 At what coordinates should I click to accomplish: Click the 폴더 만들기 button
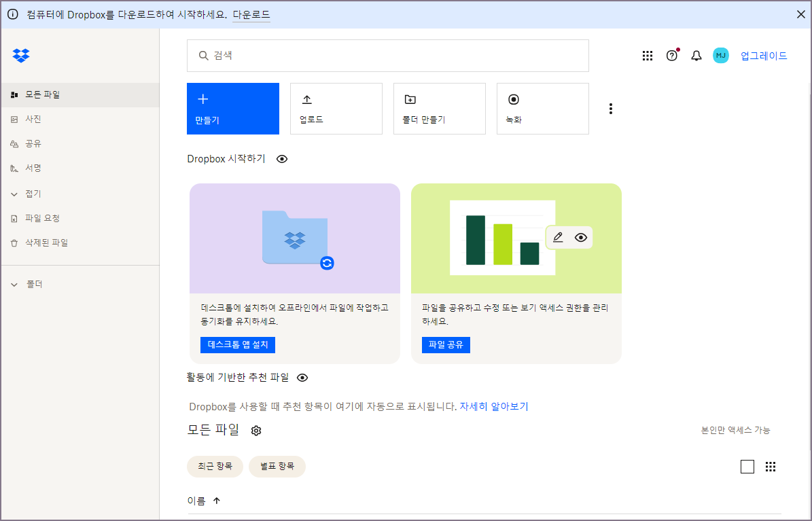(x=440, y=109)
